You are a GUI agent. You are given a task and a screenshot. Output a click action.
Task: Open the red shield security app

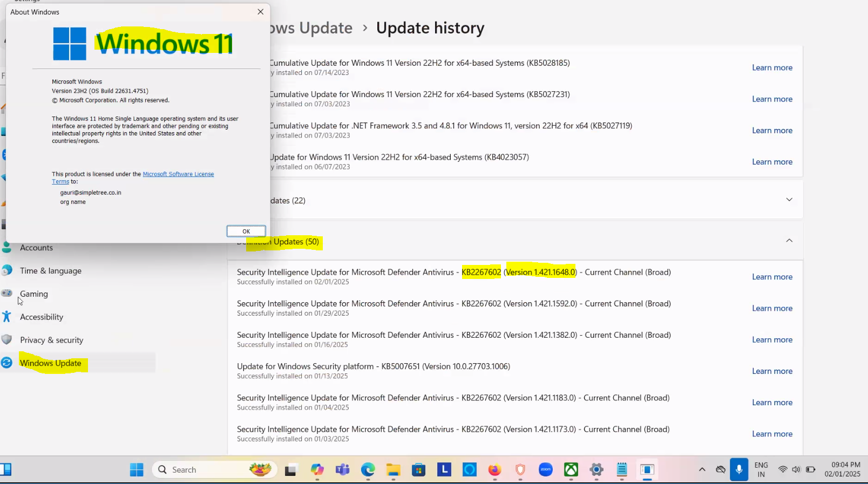(520, 470)
